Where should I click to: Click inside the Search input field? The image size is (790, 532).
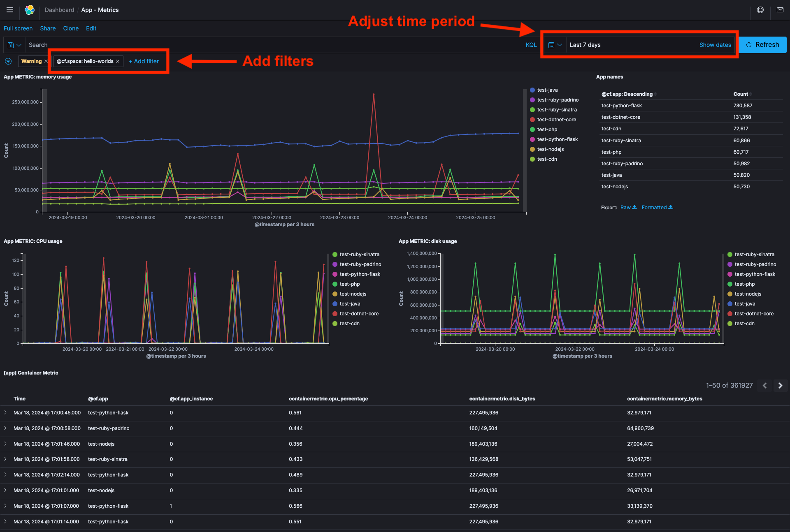165,45
